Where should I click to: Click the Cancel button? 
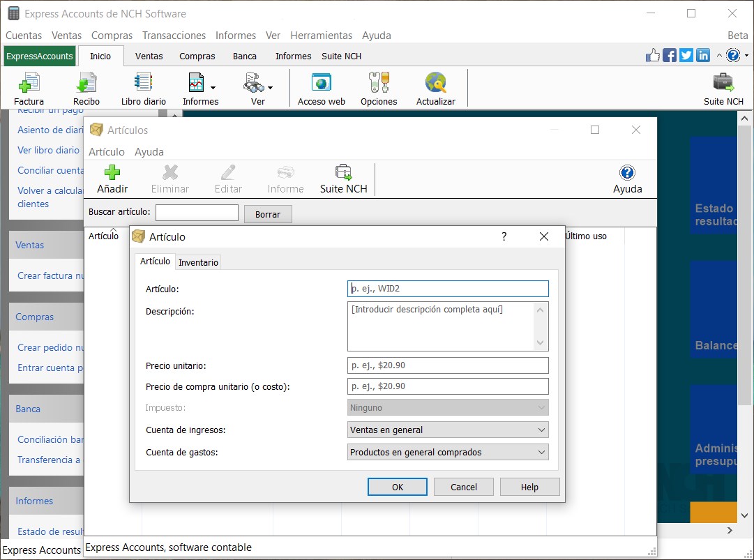tap(464, 487)
